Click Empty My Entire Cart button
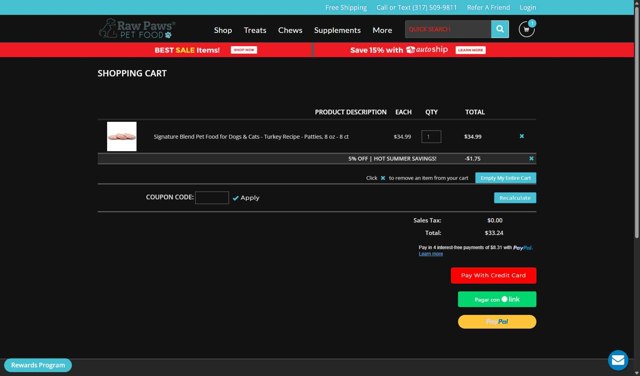This screenshot has width=640, height=376. pyautogui.click(x=506, y=178)
